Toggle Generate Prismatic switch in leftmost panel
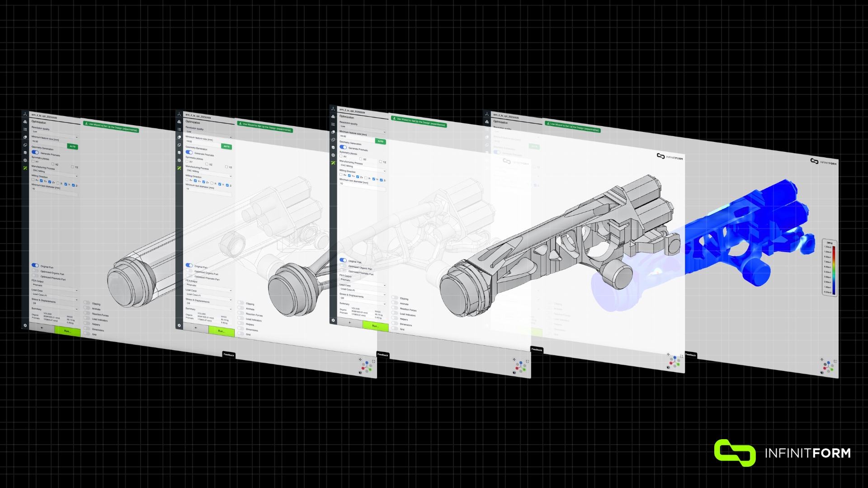This screenshot has width=868, height=488. pos(35,152)
